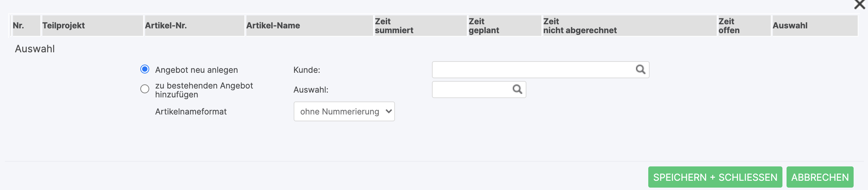The image size is (868, 190).
Task: Click the search icon in Kunde field
Action: (x=640, y=70)
